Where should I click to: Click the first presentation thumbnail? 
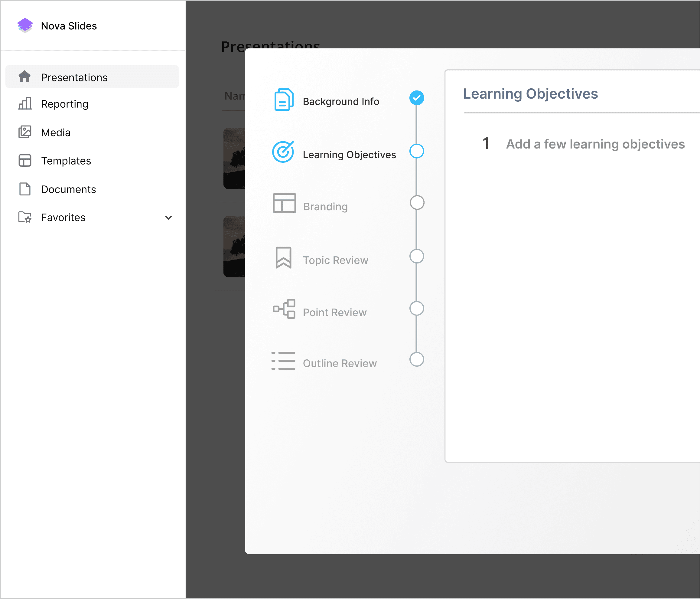(x=234, y=159)
